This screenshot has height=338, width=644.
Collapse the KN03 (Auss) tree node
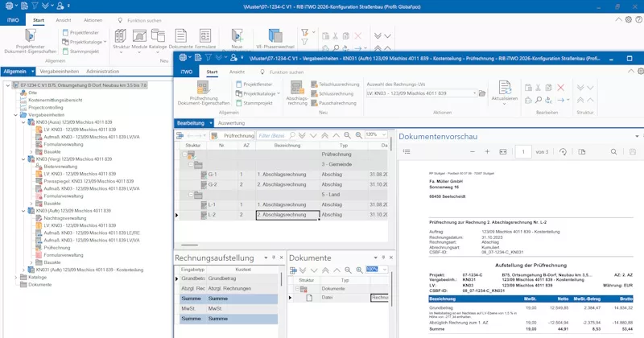23,122
